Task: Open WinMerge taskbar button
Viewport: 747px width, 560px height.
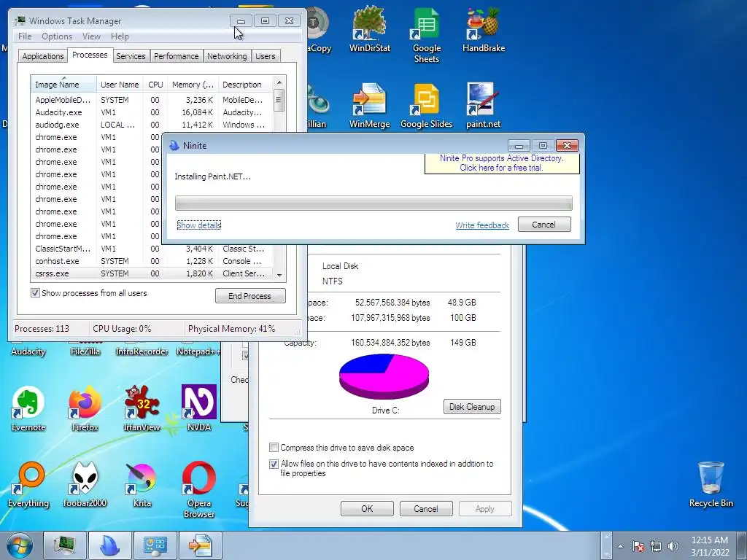Action: tap(201, 545)
